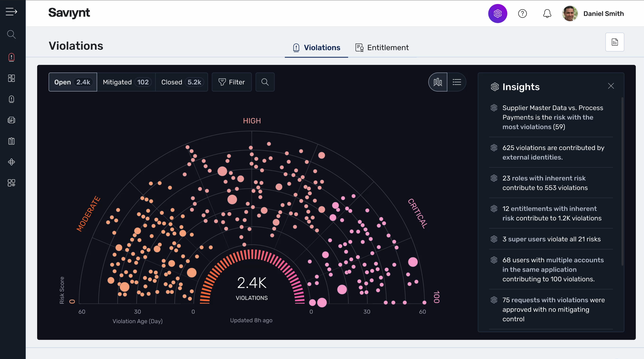Open the Filter options

coord(232,82)
